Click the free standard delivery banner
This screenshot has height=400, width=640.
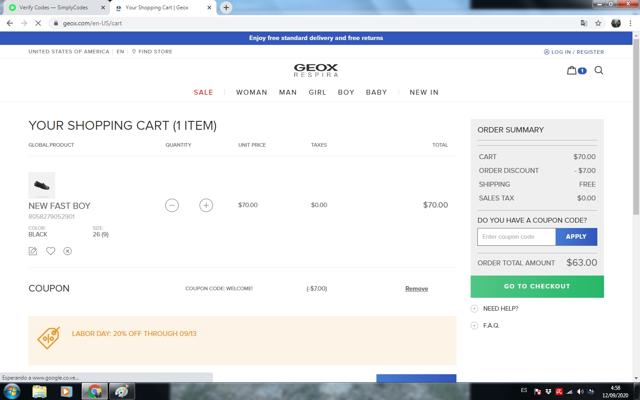[316, 38]
